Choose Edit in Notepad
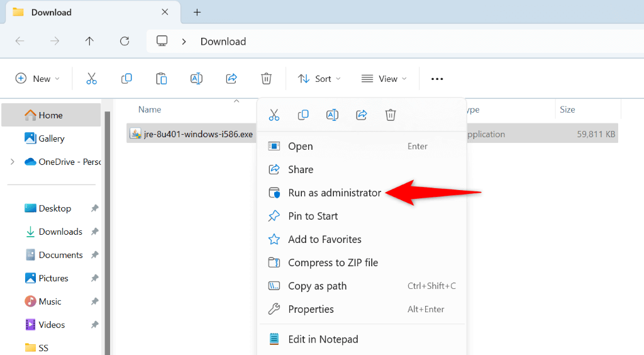 tap(362, 339)
